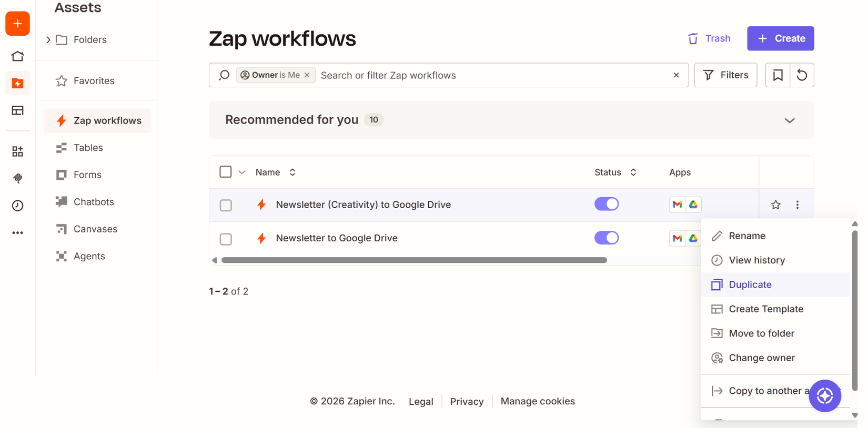Viewport: 868px width, 428px height.
Task: Favorite Newsletter (Creativity) zap with star icon
Action: tap(775, 205)
